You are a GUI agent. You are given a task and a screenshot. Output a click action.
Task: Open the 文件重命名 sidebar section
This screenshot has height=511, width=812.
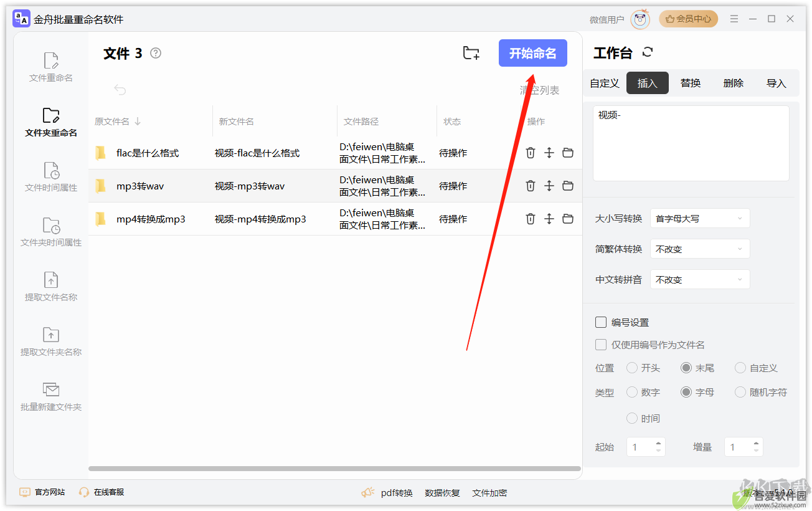(x=51, y=67)
